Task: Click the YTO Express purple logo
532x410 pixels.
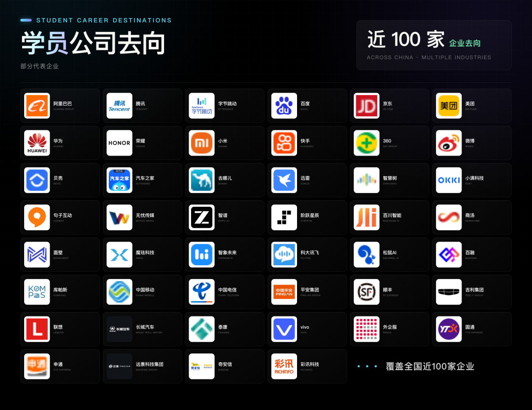Action: point(449,329)
